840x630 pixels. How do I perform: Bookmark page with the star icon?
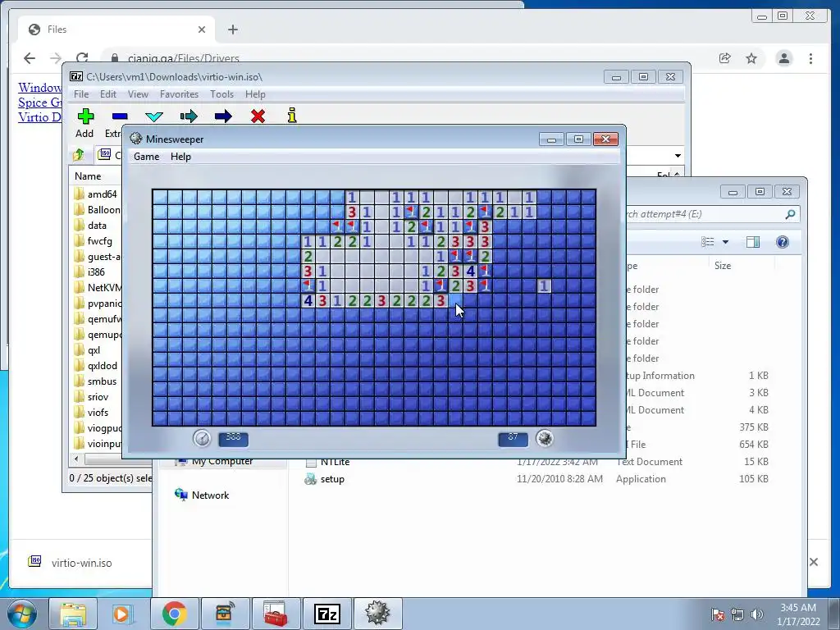751,58
